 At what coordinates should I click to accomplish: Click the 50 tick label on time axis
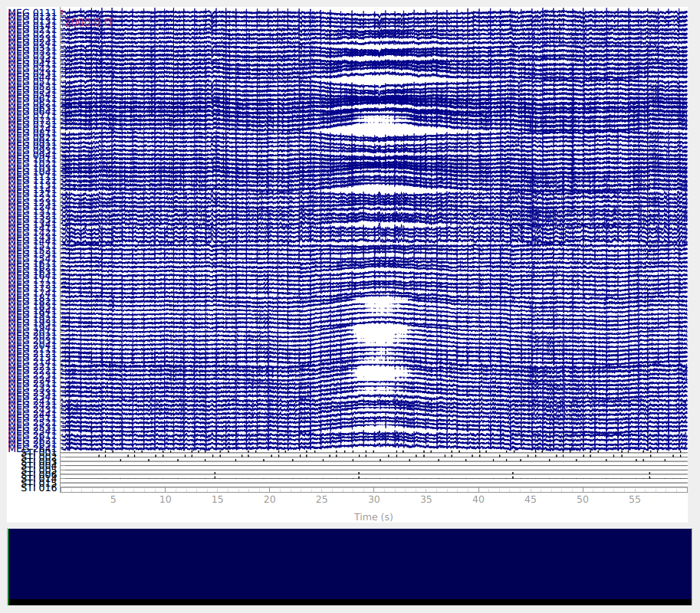click(x=583, y=500)
